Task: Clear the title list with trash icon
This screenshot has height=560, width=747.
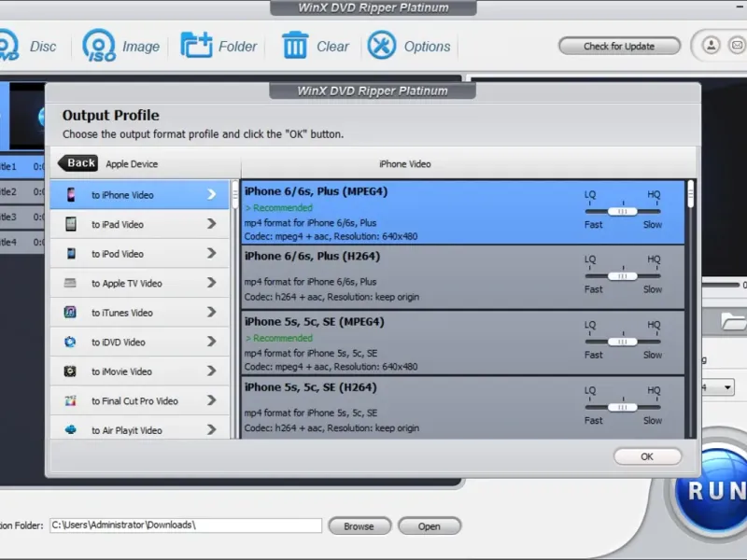Action: click(x=315, y=46)
